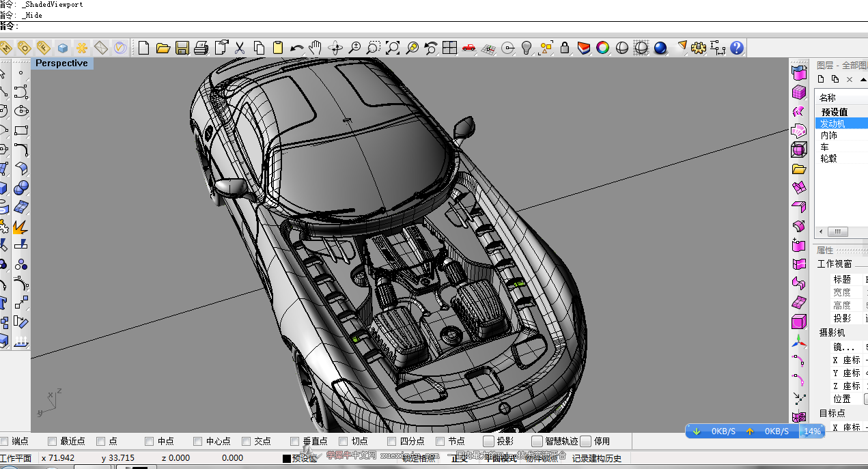Enable the 交点 osnap checkbox
The image size is (868, 469).
247,441
